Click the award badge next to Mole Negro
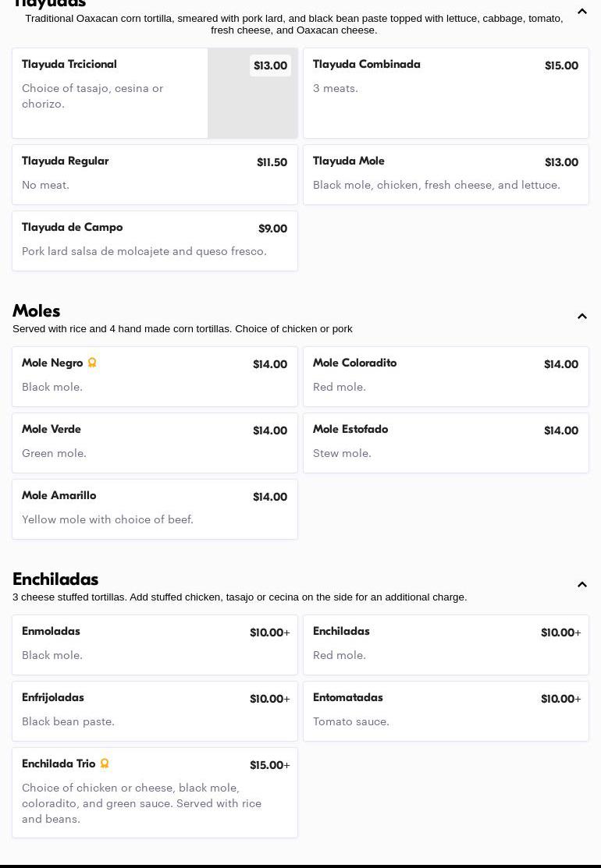The height and width of the screenshot is (868, 601). [92, 363]
